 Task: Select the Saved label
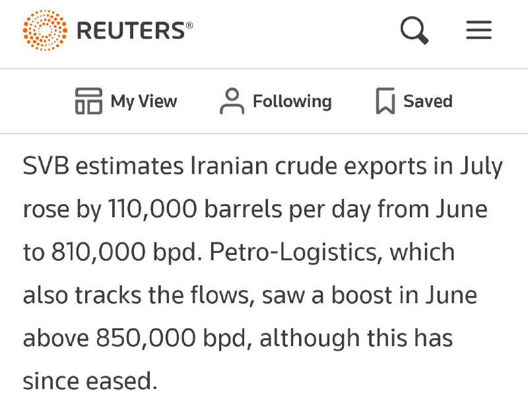(x=428, y=101)
